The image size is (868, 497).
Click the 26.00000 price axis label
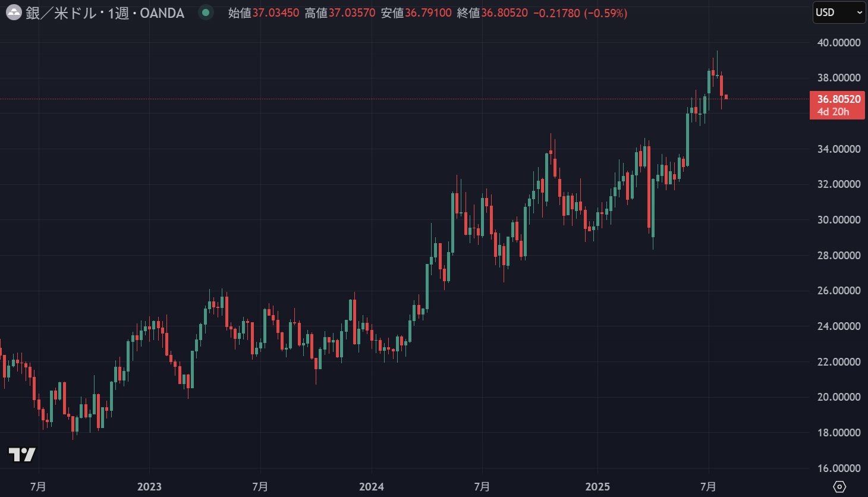click(x=839, y=291)
